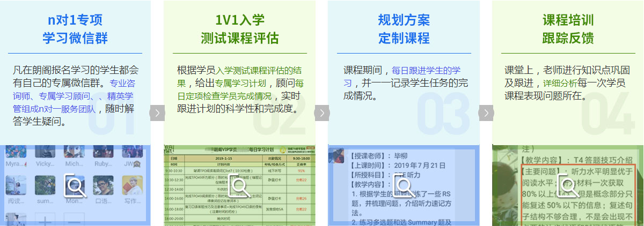Zoom the 主要问题 feedback image with the magnifier
The image size is (644, 226).
[x=568, y=186]
